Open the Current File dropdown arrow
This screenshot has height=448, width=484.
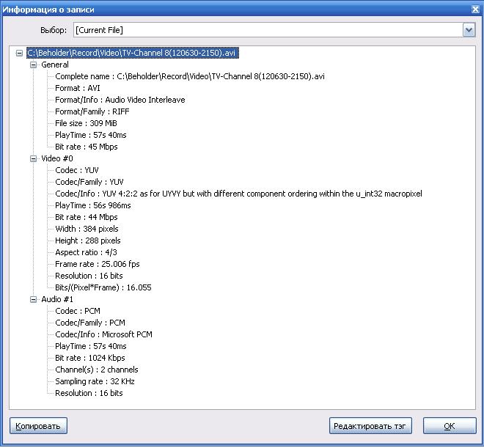(469, 30)
